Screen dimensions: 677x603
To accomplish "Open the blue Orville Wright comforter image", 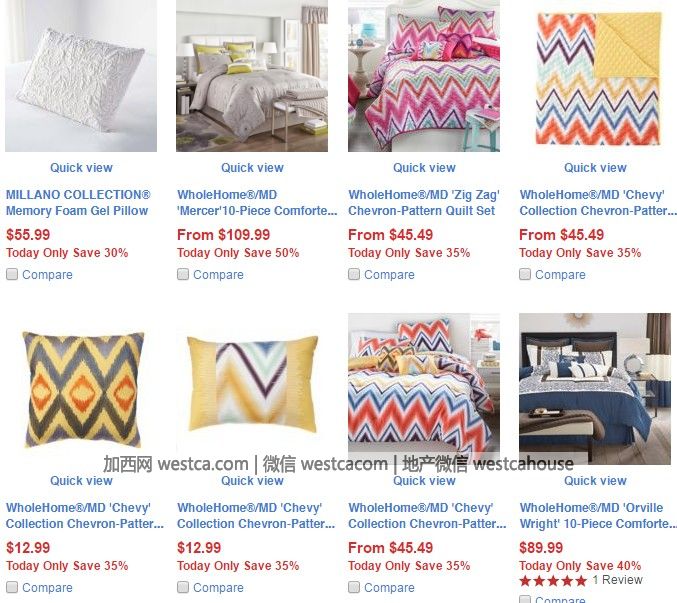I will [595, 388].
